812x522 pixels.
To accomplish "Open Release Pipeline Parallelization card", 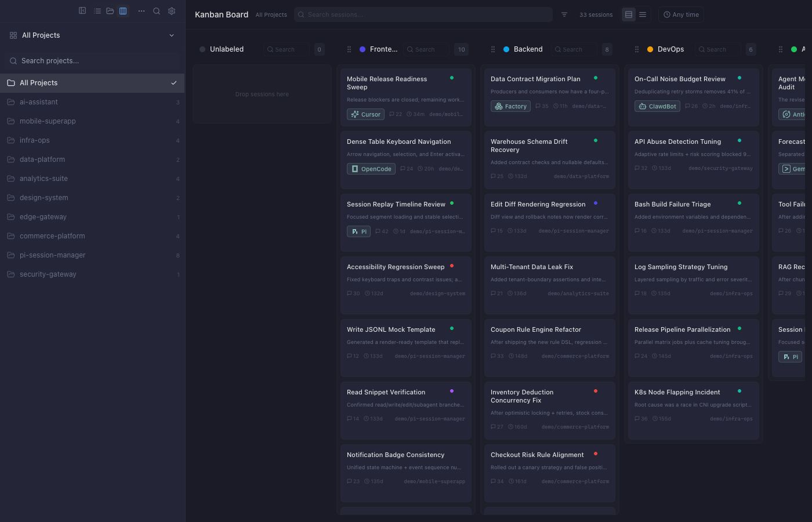I will point(694,348).
